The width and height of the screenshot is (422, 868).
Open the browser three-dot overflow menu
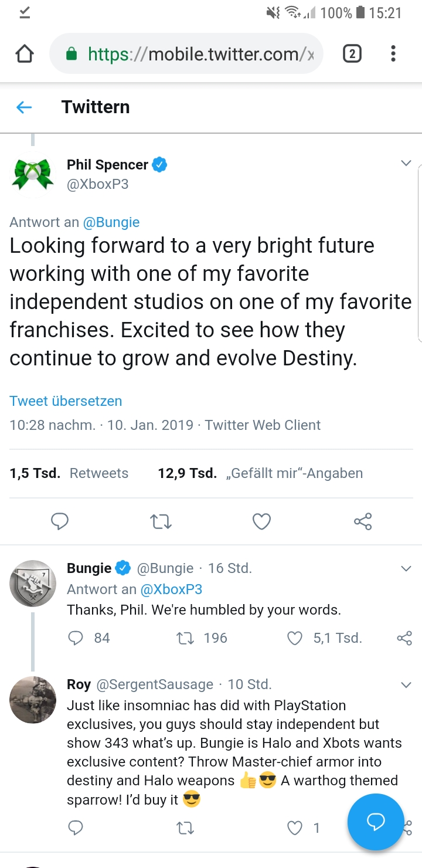[x=393, y=55]
